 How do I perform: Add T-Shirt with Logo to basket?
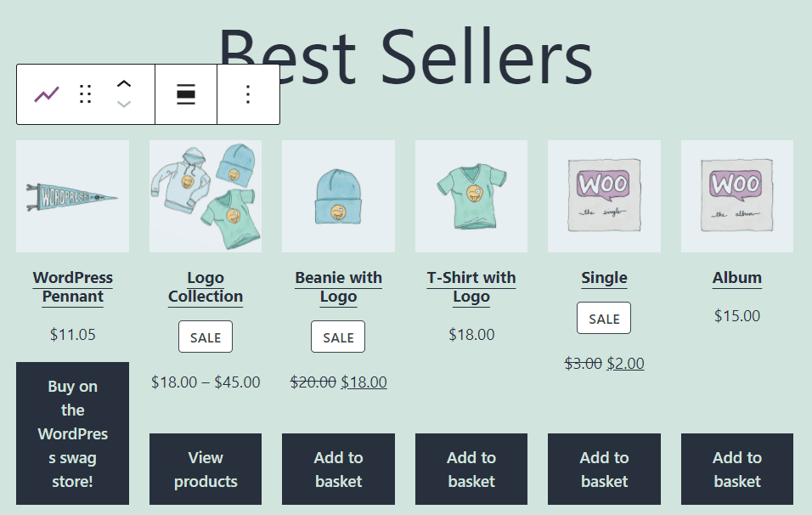point(471,469)
